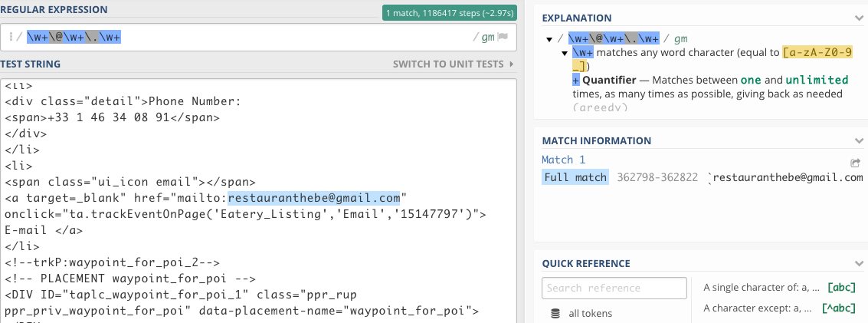The width and height of the screenshot is (868, 323).
Task: Collapse the Explanation panel chevron
Action: pyautogui.click(x=858, y=18)
